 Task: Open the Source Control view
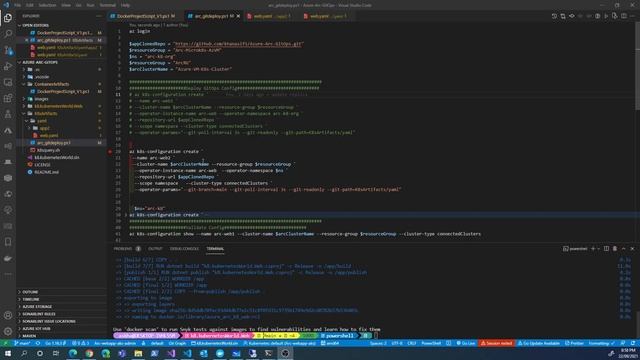coord(8,50)
